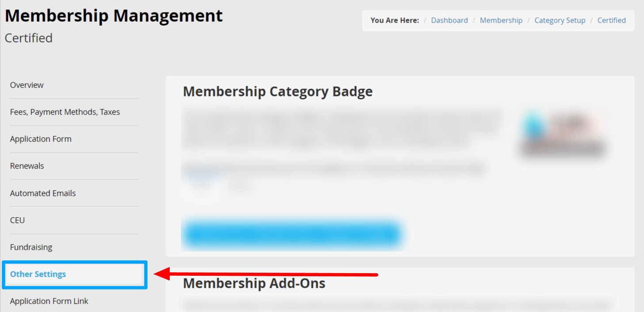Open Membership from the breadcrumb trail
The width and height of the screenshot is (644, 312).
coord(501,20)
